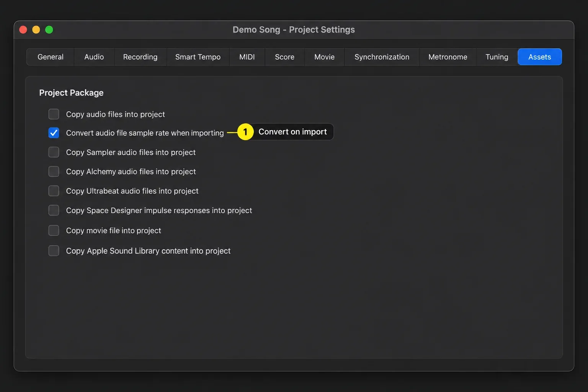Enable Copy Space Designer impulse responses
The height and width of the screenshot is (392, 588).
54,210
